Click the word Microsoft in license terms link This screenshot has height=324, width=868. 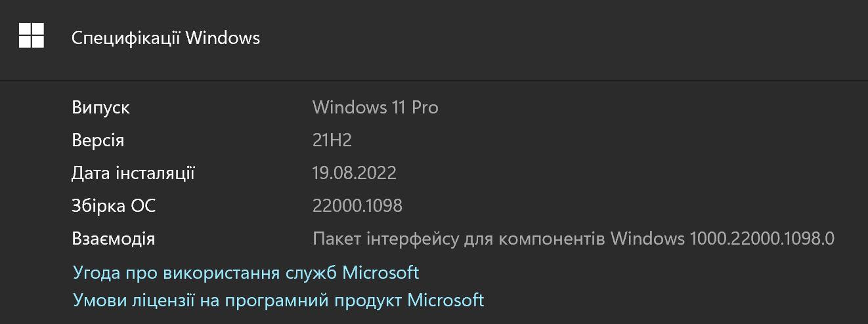(x=446, y=300)
